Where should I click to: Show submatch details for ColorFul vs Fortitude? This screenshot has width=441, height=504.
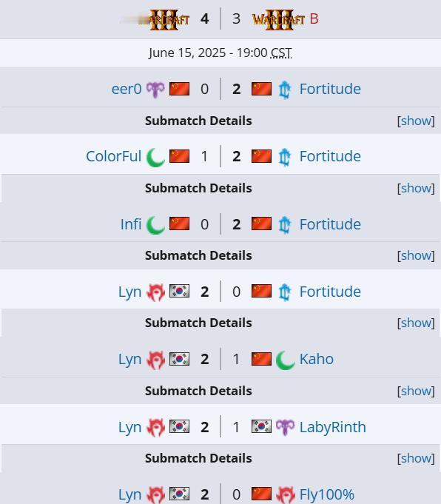click(416, 188)
